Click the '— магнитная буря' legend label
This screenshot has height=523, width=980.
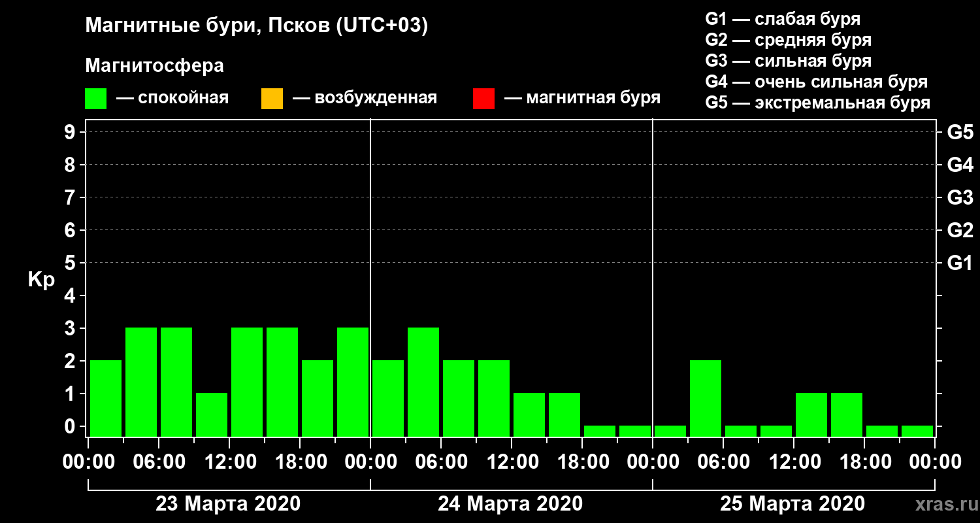582,99
